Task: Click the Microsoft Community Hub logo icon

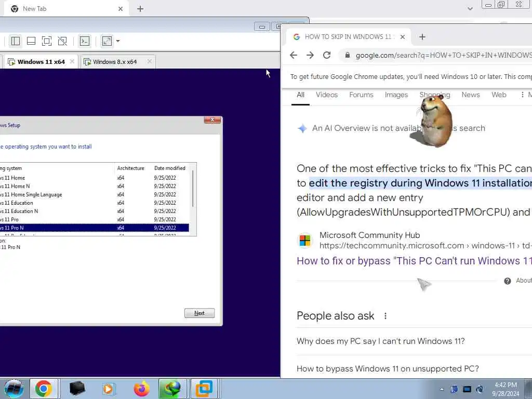Action: click(x=304, y=240)
